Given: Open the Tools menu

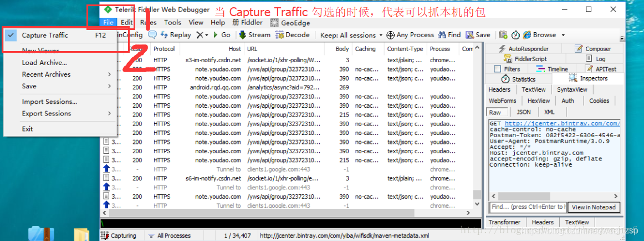Looking at the screenshot, I should (172, 23).
